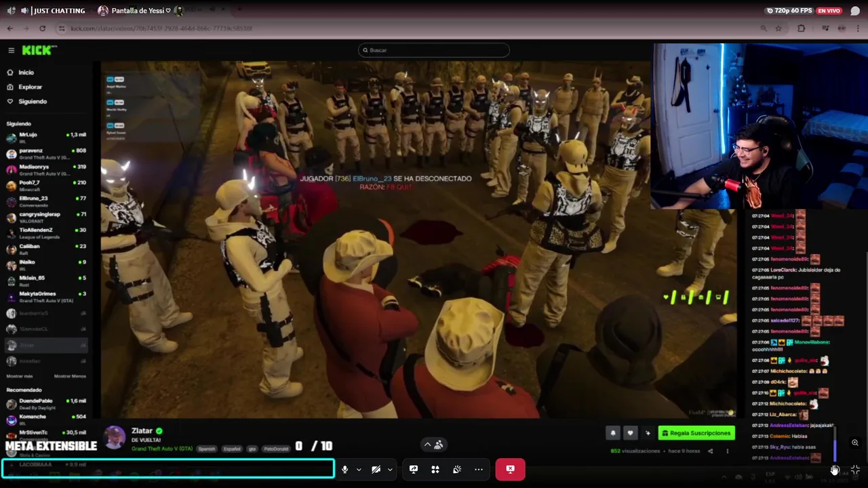Expand camera options chevron
This screenshot has height=488, width=868.
390,470
